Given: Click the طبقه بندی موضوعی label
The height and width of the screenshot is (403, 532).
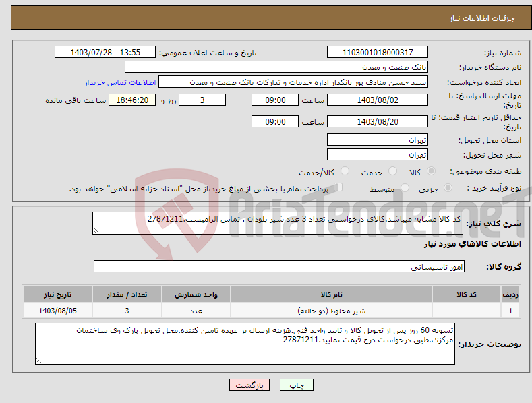Looking at the screenshot, I should pos(485,172).
